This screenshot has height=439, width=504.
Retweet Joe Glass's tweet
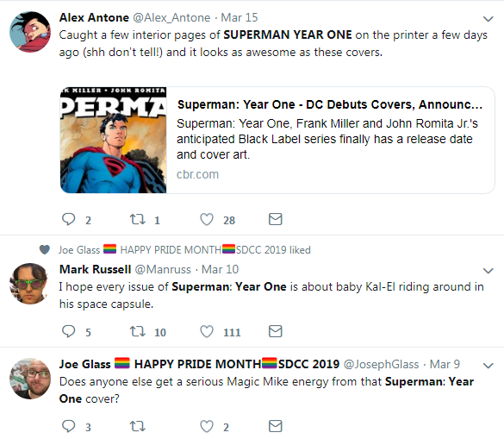coord(138,426)
